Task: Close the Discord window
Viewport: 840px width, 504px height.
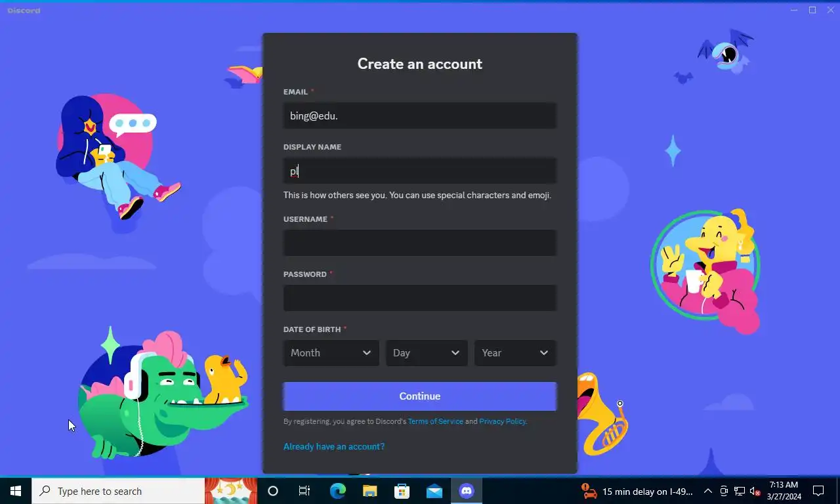Action: [830, 10]
